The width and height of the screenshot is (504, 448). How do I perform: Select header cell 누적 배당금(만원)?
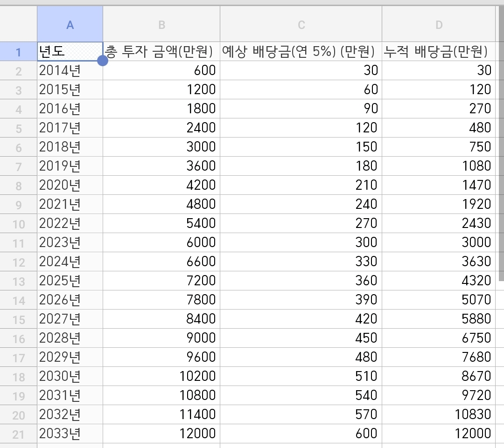(x=439, y=51)
